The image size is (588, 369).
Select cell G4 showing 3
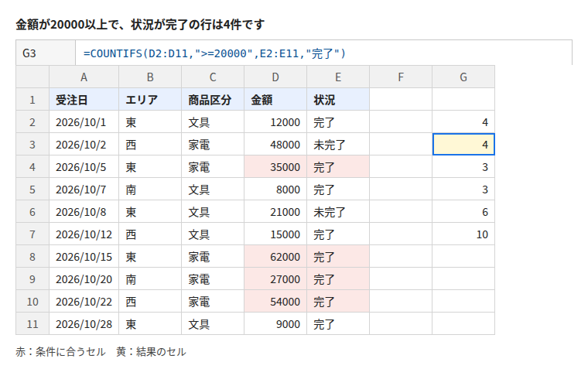(x=463, y=166)
